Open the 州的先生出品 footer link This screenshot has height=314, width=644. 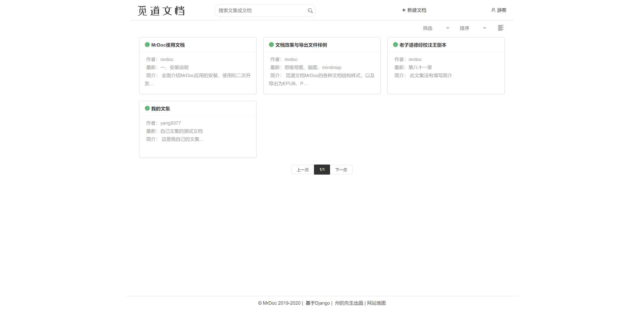tap(349, 303)
